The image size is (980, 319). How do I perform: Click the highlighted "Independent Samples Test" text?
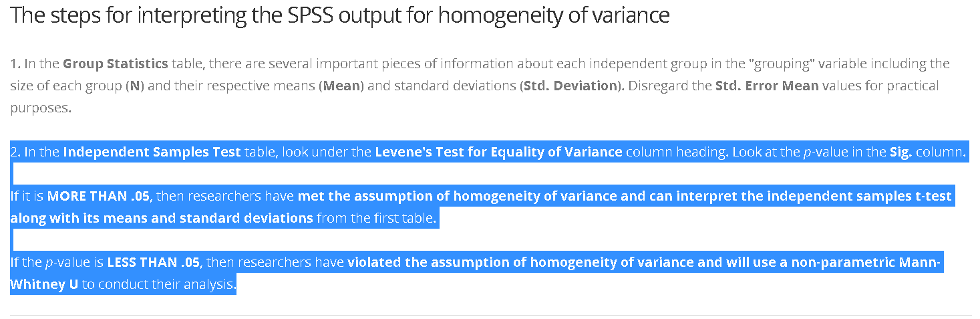tap(152, 152)
